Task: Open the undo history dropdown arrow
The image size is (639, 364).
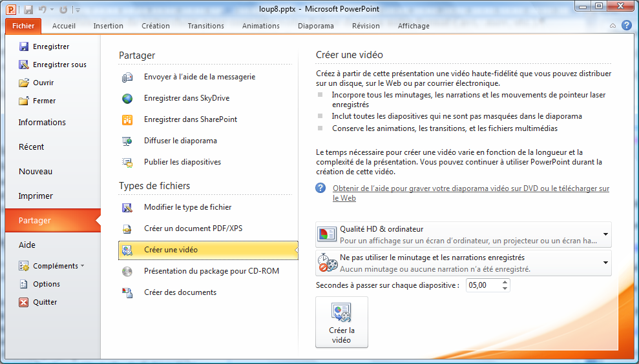Action: pos(52,10)
